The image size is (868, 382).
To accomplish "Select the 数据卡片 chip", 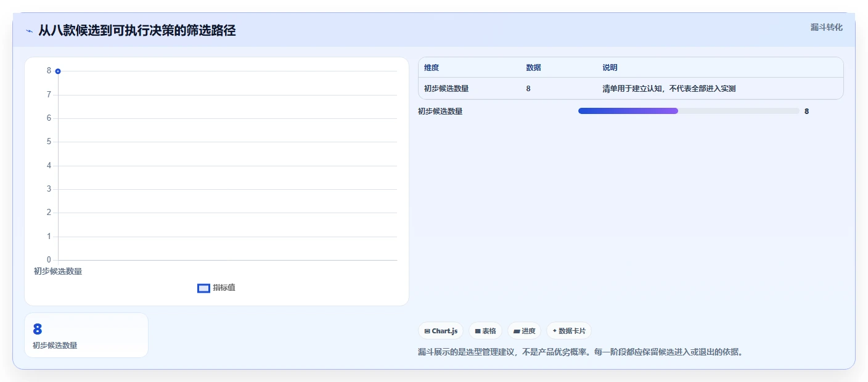I will (x=569, y=331).
